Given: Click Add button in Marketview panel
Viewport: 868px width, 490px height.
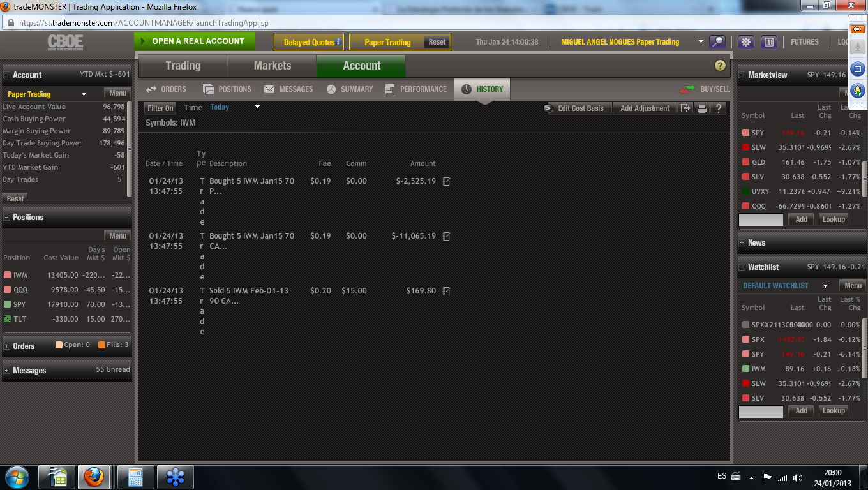Looking at the screenshot, I should coord(802,219).
